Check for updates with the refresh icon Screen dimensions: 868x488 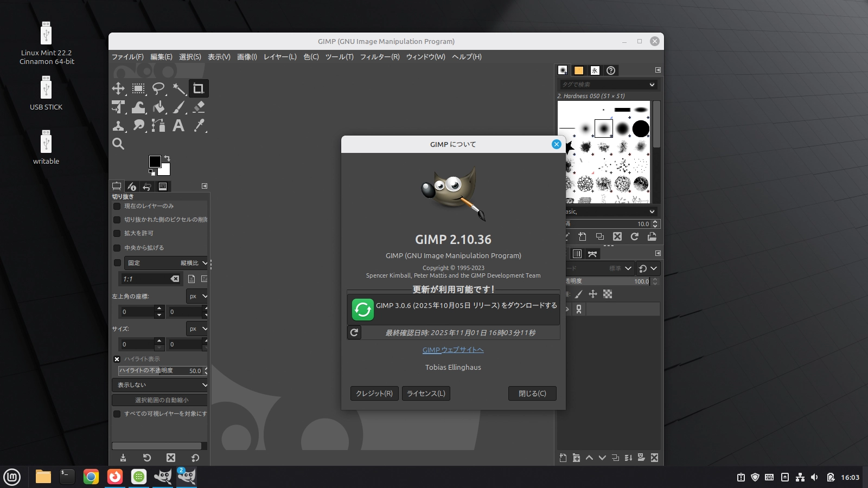point(354,332)
